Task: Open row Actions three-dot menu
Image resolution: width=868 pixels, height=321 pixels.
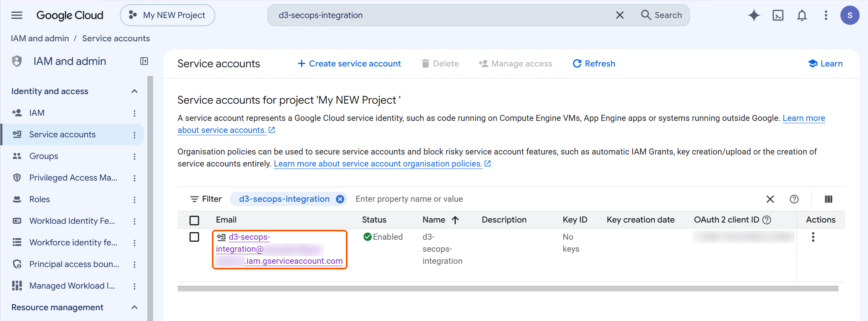Action: coord(813,237)
